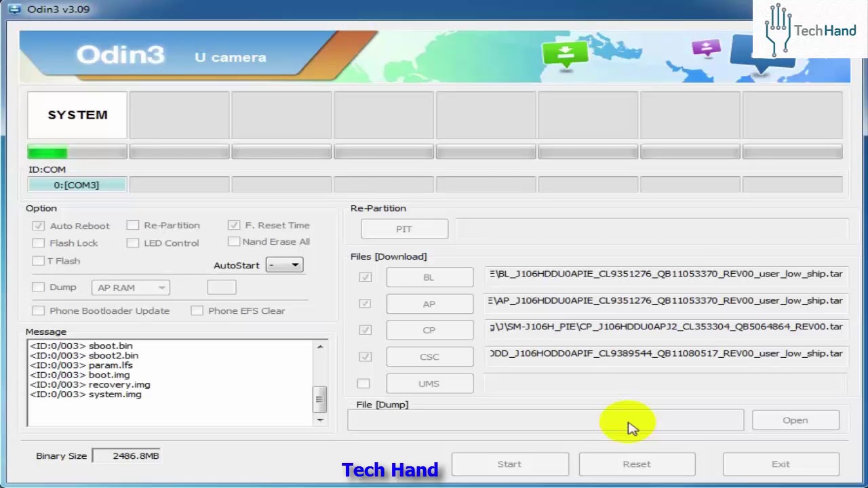The width and height of the screenshot is (868, 488).
Task: Enable the UMS file checkbox
Action: pos(363,384)
